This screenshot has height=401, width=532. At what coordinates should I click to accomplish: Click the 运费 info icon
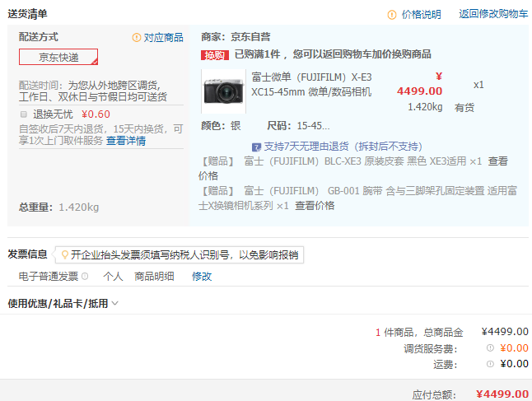coord(490,364)
